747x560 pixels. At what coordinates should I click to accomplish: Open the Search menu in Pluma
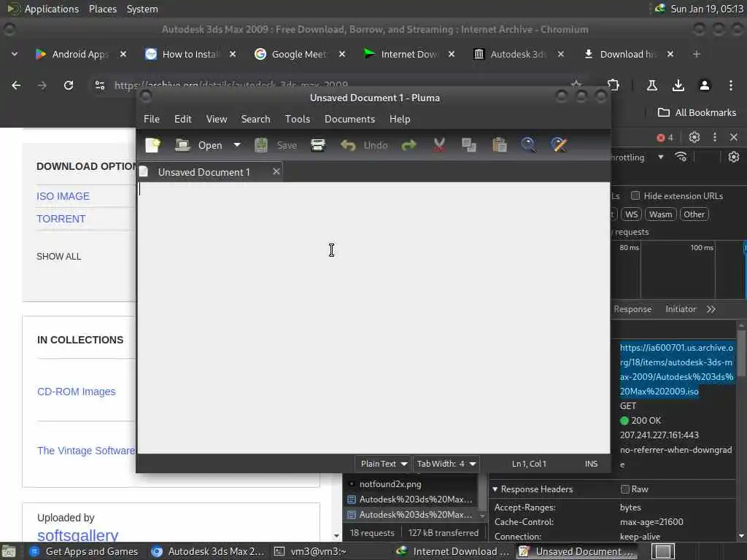click(x=255, y=119)
